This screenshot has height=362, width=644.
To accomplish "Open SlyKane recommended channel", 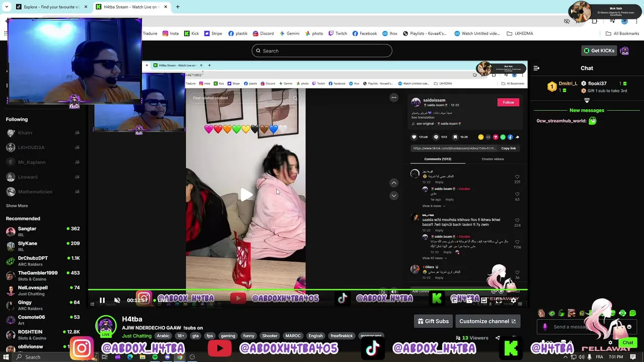I will (x=44, y=246).
